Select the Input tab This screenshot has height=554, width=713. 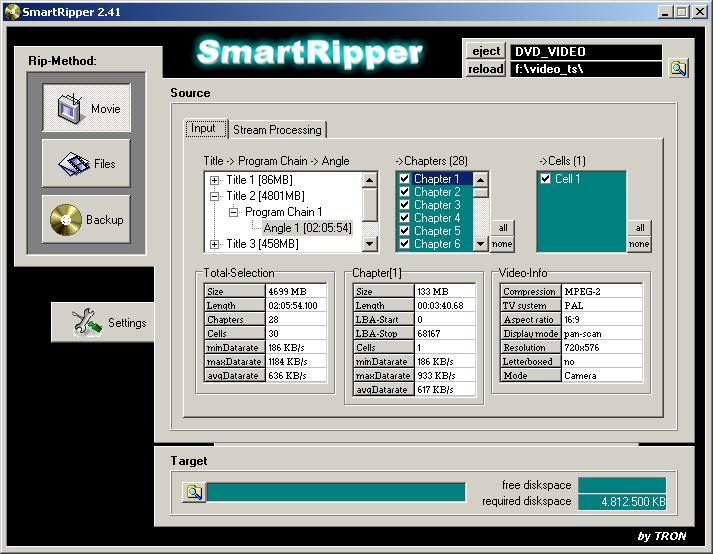coord(203,129)
